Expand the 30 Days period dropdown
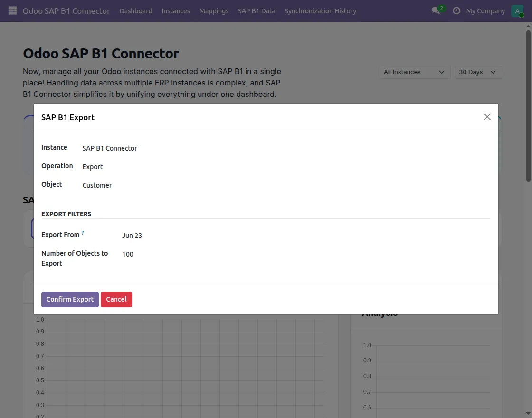This screenshot has width=532, height=418. (x=478, y=72)
